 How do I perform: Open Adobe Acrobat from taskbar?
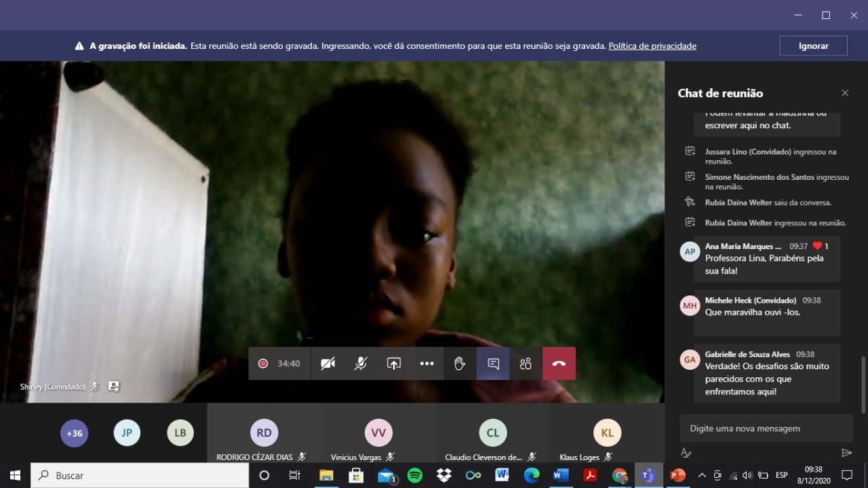[x=590, y=475]
